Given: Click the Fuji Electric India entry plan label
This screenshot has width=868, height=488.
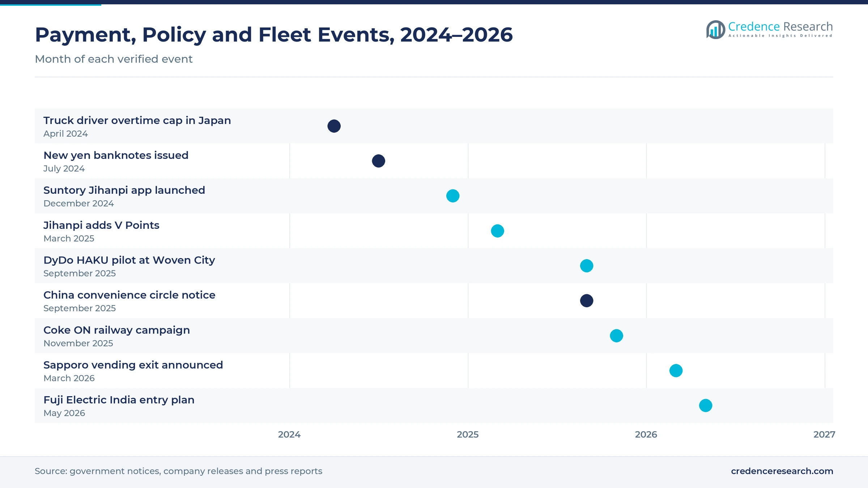Looking at the screenshot, I should (x=119, y=400).
